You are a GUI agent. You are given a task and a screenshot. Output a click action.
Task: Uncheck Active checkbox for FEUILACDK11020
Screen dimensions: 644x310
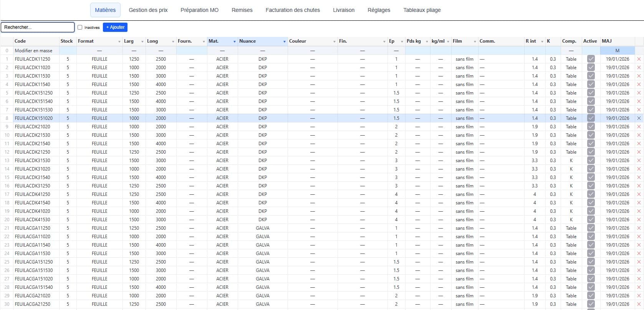tap(591, 68)
